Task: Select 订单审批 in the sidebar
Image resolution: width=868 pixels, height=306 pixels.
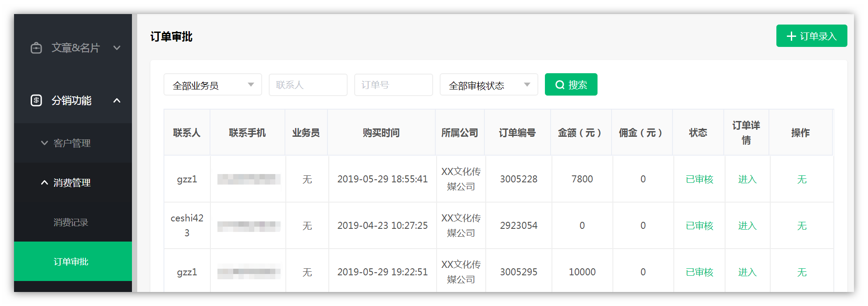Action: tap(71, 262)
